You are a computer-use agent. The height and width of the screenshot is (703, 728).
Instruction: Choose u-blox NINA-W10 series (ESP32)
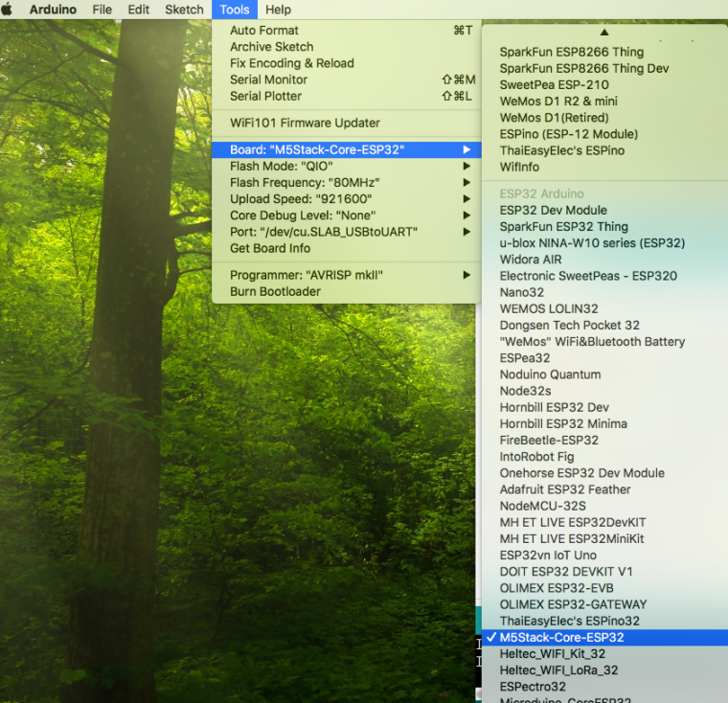605,243
